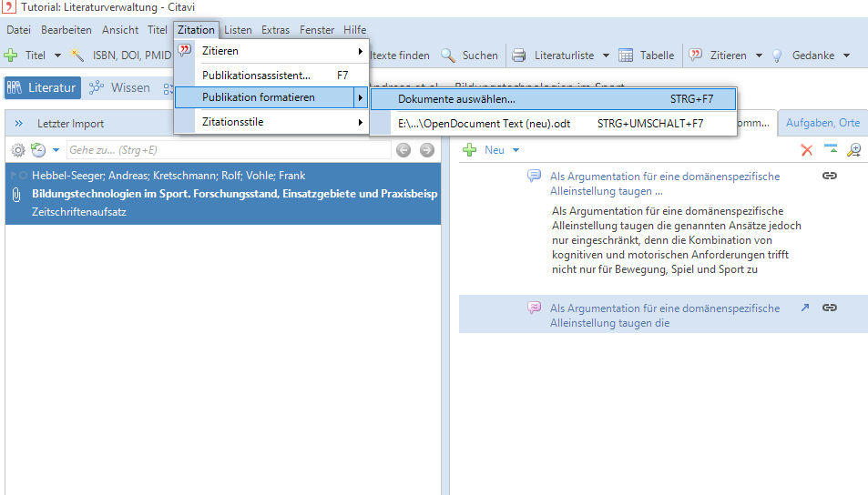
Task: Go forward with the right arrow button
Action: pyautogui.click(x=427, y=150)
